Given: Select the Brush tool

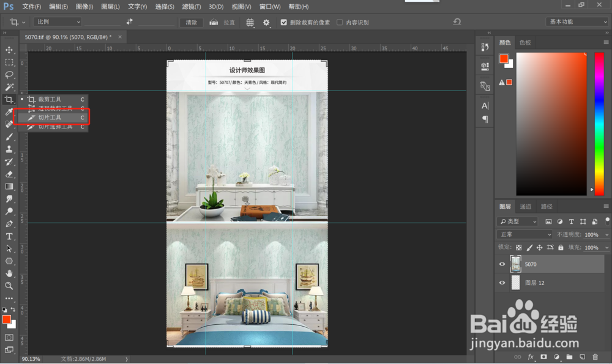Looking at the screenshot, I should pyautogui.click(x=9, y=137).
